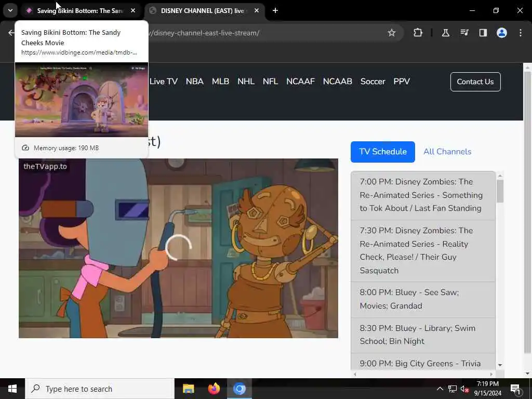Screen dimensions: 532x399
Task: Show hidden system tray icons
Action: [440, 389]
